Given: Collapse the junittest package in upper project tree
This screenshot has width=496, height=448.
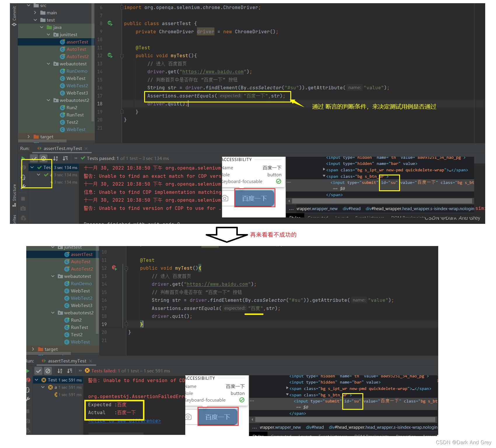Looking at the screenshot, I should (x=48, y=34).
